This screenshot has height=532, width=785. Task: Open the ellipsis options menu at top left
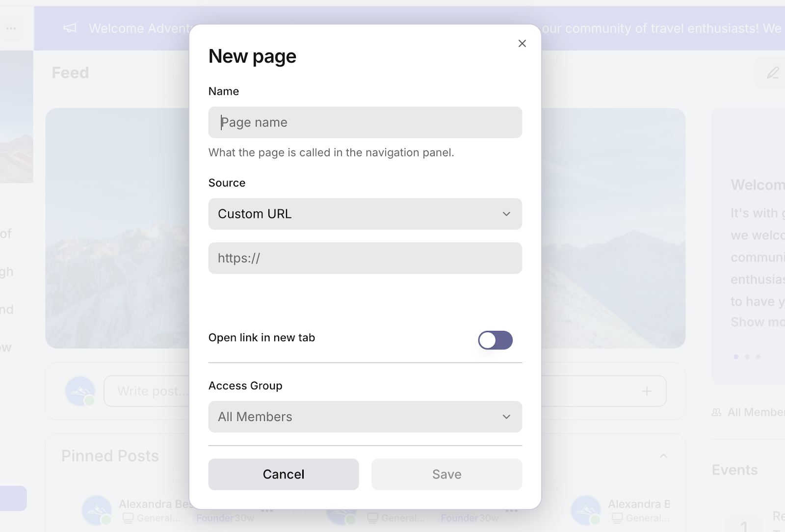(12, 28)
